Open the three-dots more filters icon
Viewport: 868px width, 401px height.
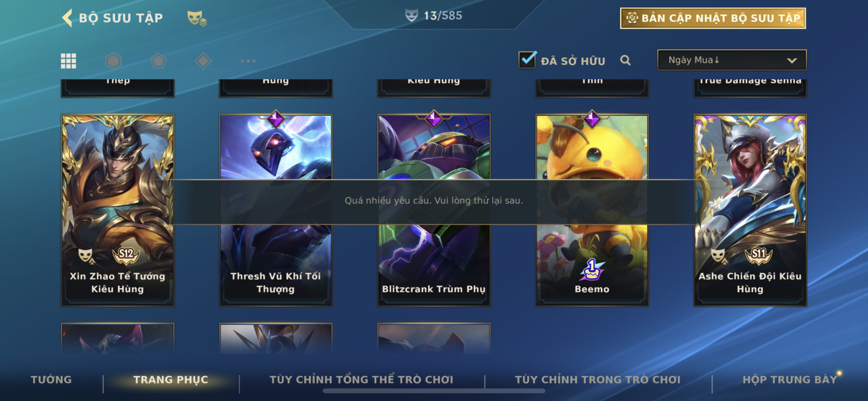[248, 61]
